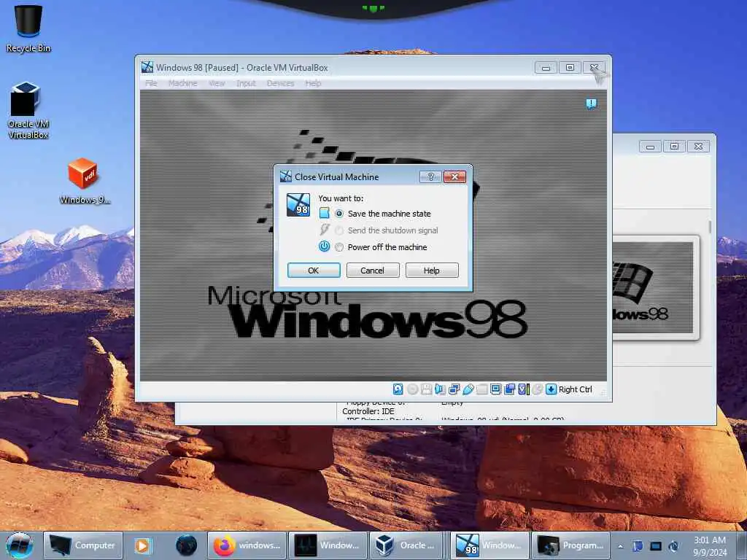The image size is (747, 560).
Task: Maximize the background VirtualBox Manager window
Action: click(x=674, y=146)
